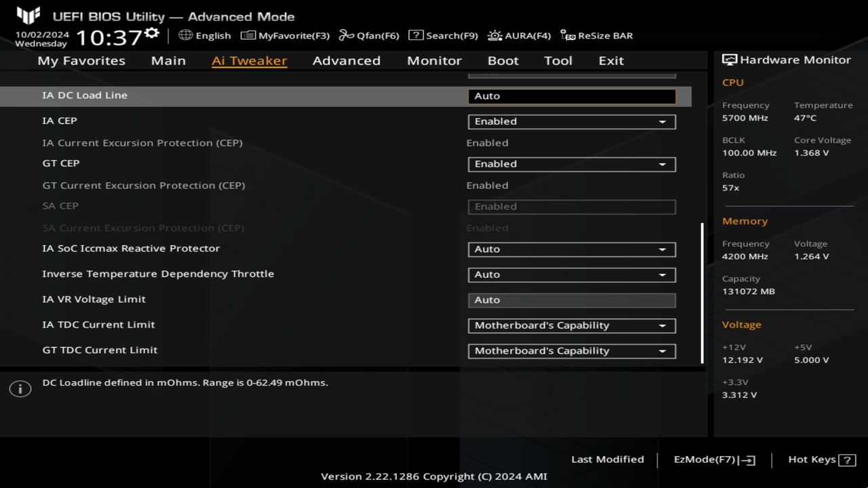Switch to EzMode(F7)
Image resolution: width=868 pixels, height=488 pixels.
click(715, 460)
